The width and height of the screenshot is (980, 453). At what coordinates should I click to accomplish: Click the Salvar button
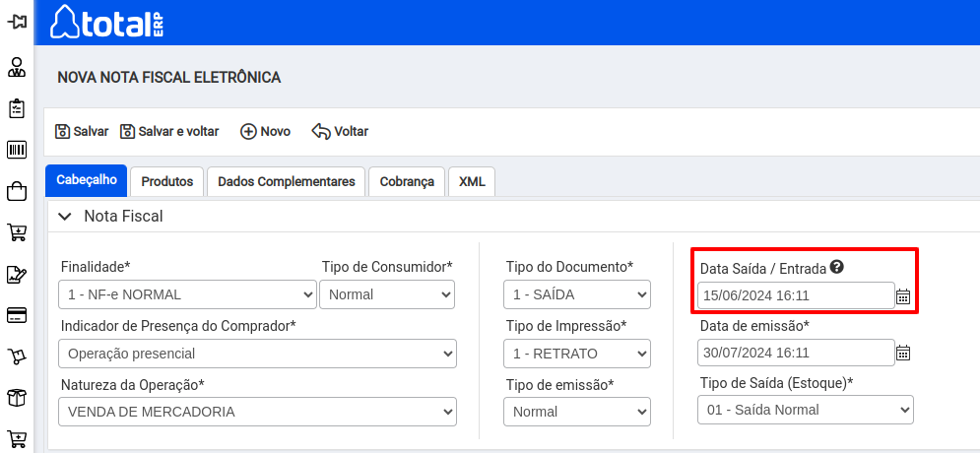click(82, 132)
